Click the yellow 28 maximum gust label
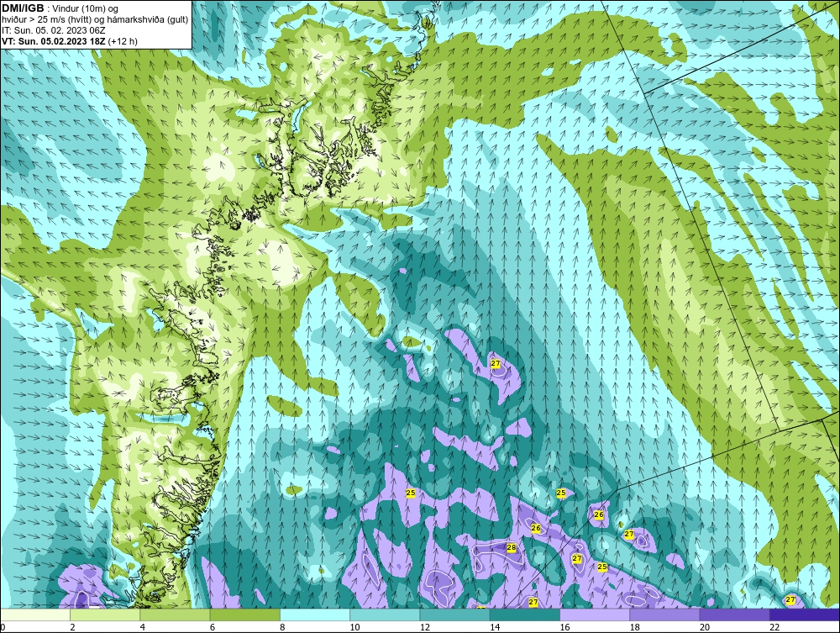The width and height of the screenshot is (840, 633). (511, 547)
